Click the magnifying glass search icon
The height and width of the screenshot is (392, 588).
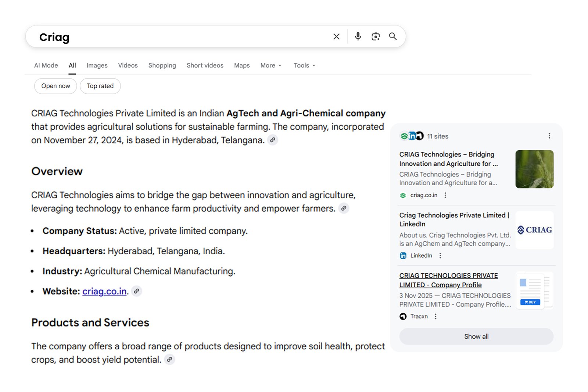pos(392,36)
